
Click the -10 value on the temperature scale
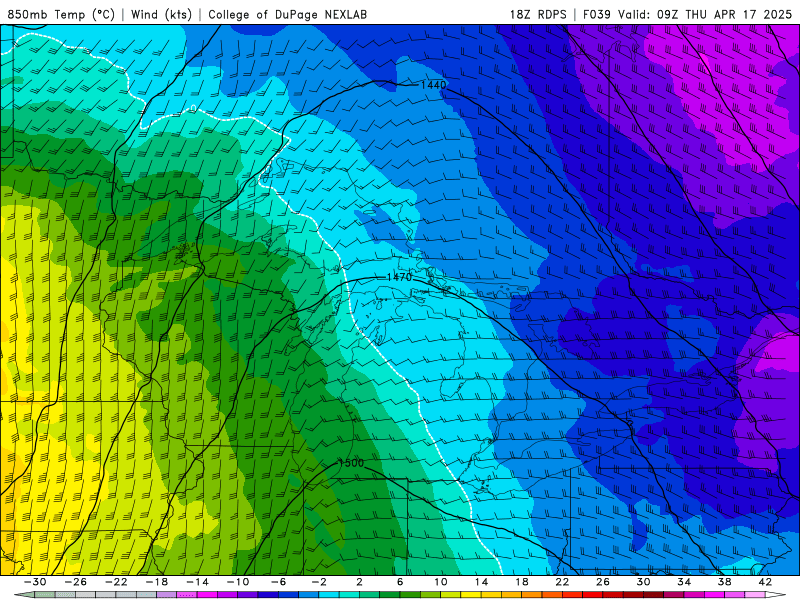238,582
